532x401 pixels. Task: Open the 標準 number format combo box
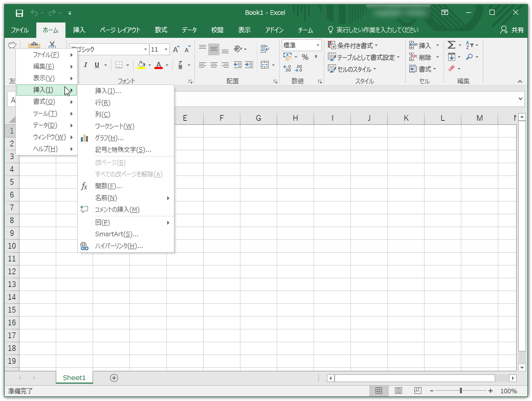(301, 45)
